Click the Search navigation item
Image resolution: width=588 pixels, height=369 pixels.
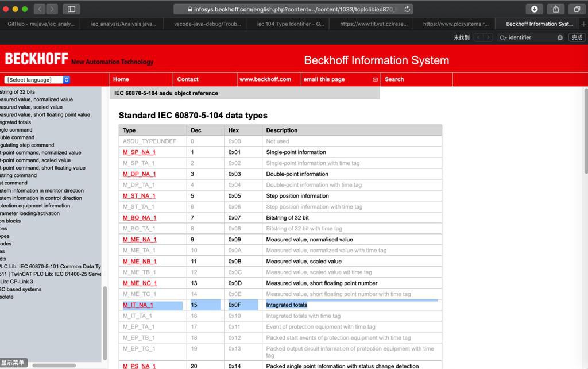click(x=394, y=79)
